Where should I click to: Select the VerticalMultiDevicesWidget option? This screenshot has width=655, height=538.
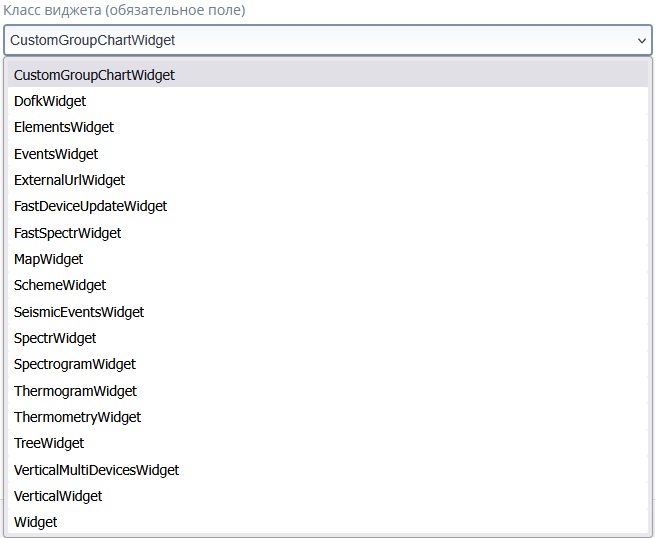coord(96,470)
